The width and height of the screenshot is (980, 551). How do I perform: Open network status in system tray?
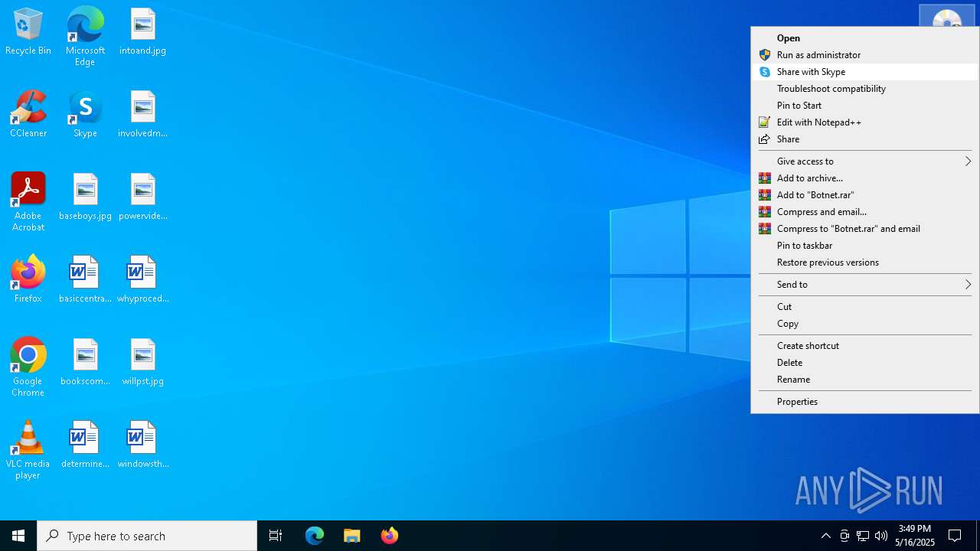tap(863, 536)
